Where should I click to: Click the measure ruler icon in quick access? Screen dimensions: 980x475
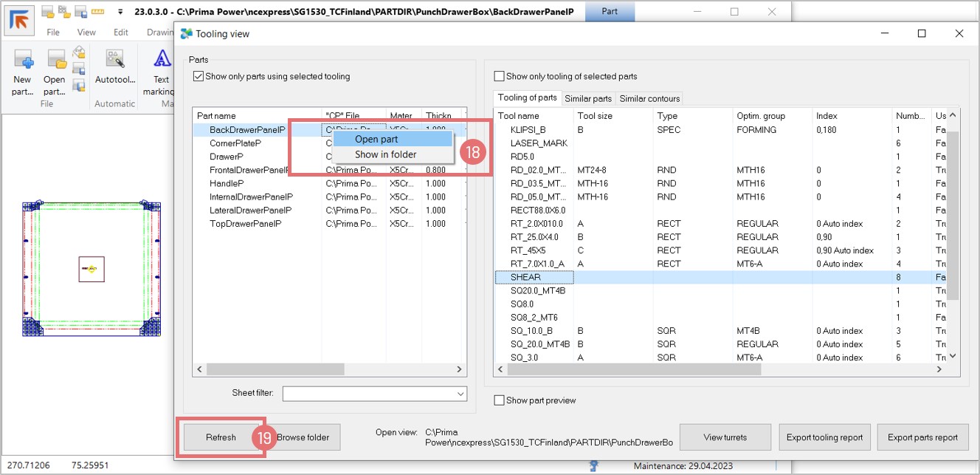coord(97,13)
